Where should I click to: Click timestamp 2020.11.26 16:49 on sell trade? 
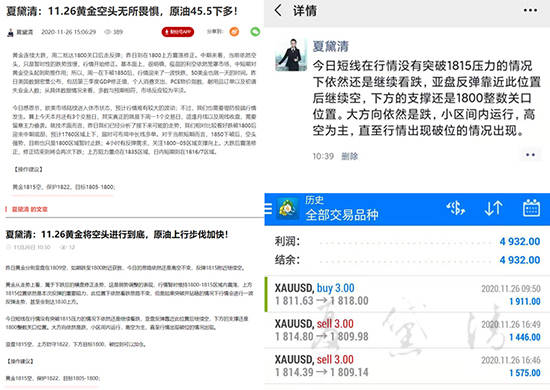[x=511, y=324]
